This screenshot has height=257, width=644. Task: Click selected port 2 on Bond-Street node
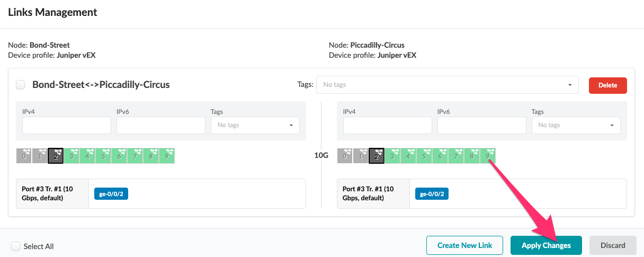click(56, 155)
